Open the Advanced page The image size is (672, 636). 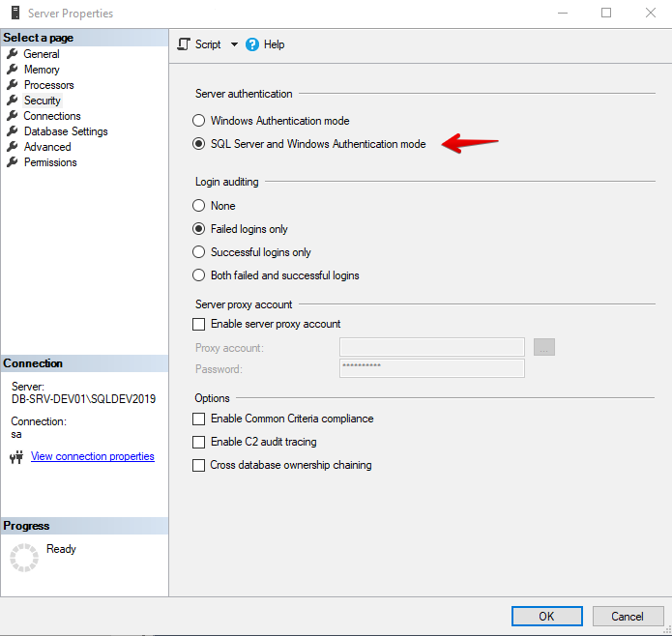47,147
